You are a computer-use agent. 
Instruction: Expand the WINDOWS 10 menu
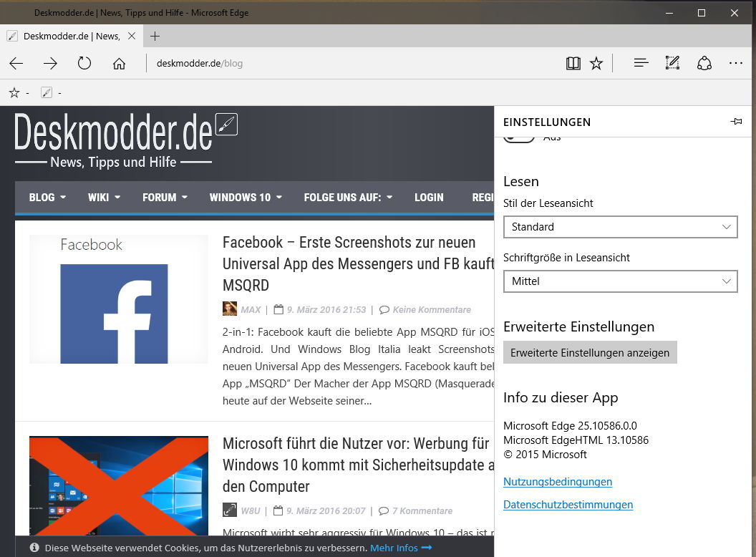[x=246, y=197]
